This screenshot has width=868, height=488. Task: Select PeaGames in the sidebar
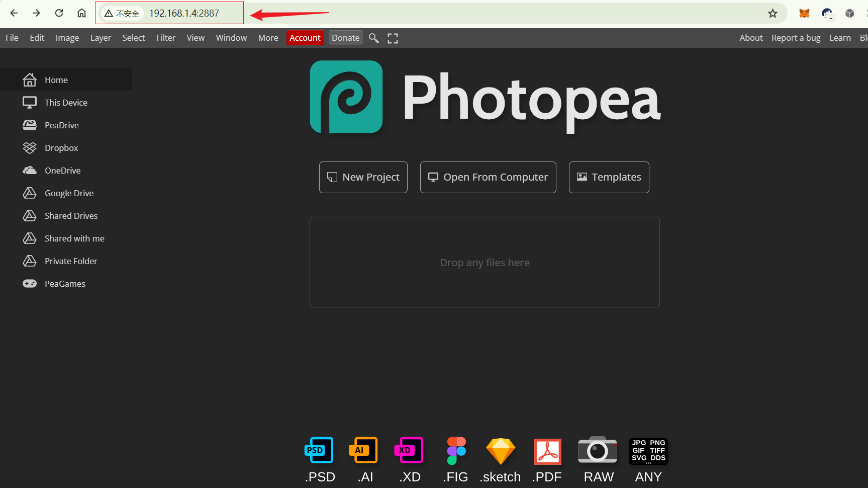pyautogui.click(x=66, y=283)
